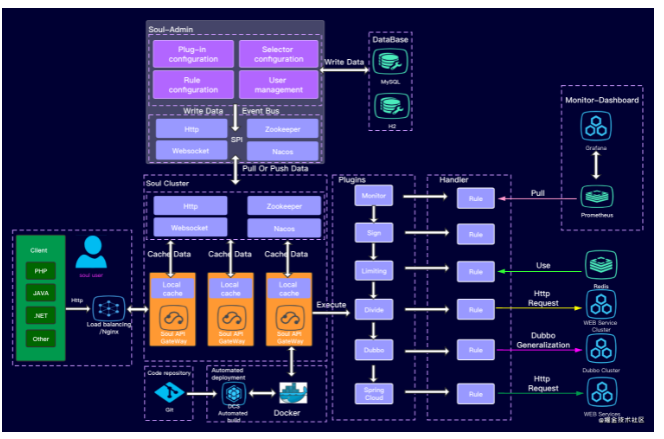Select the Grafana icon in Monitor-Dashboard

click(596, 126)
